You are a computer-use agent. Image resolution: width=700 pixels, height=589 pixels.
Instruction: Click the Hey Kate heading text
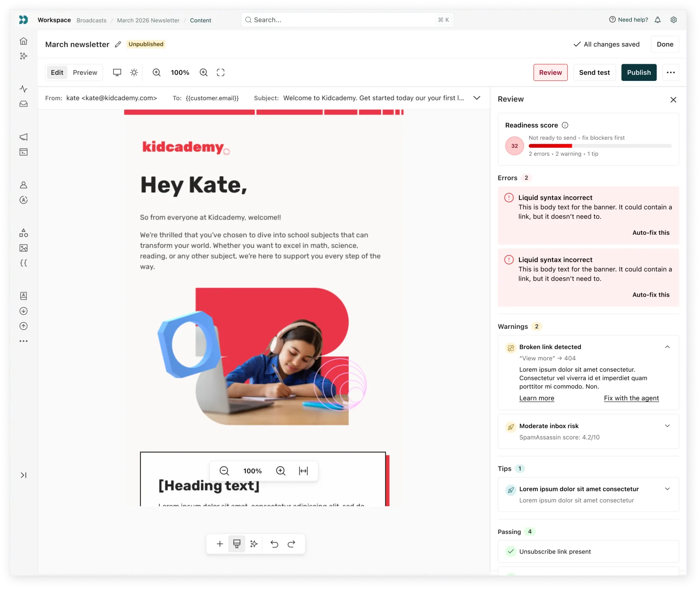[x=194, y=185]
